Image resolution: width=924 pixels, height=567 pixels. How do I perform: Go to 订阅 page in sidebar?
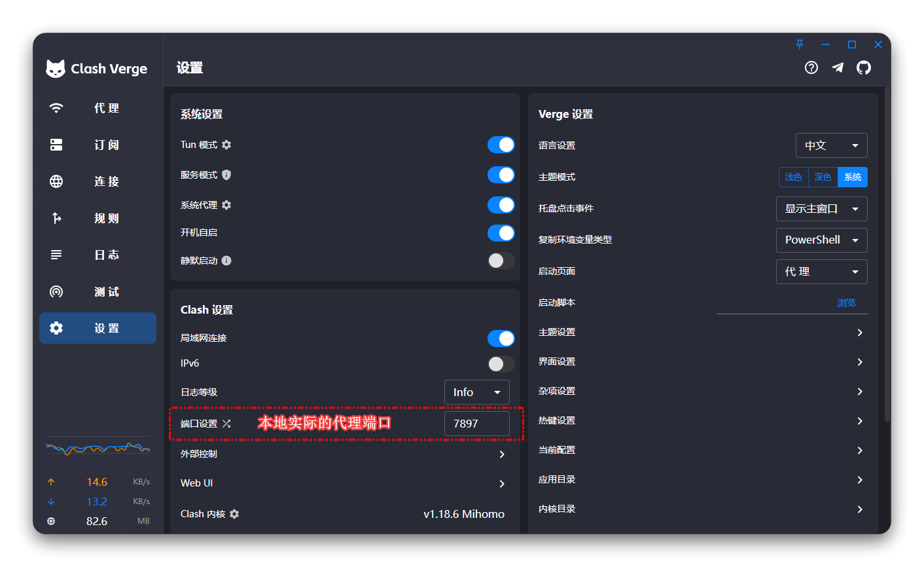(98, 145)
